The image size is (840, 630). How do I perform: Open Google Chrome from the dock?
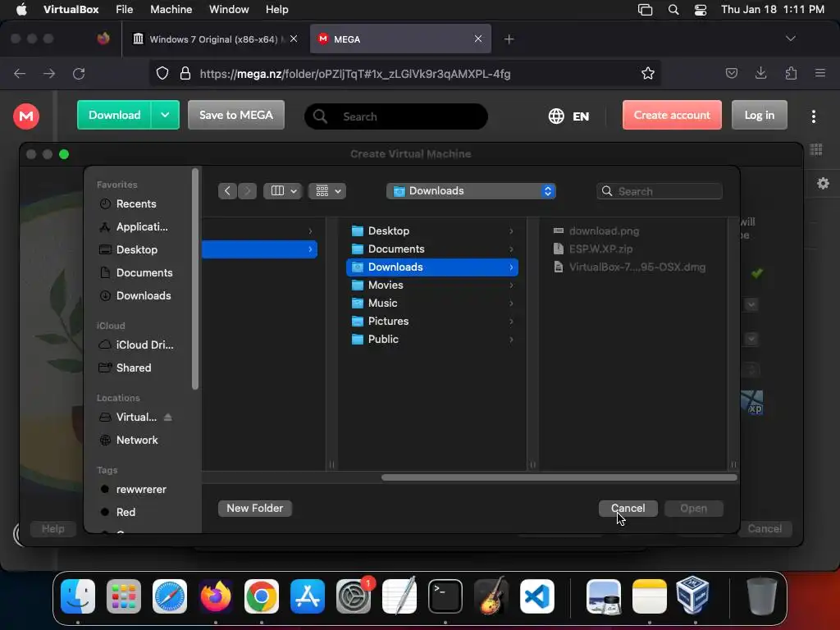point(262,596)
